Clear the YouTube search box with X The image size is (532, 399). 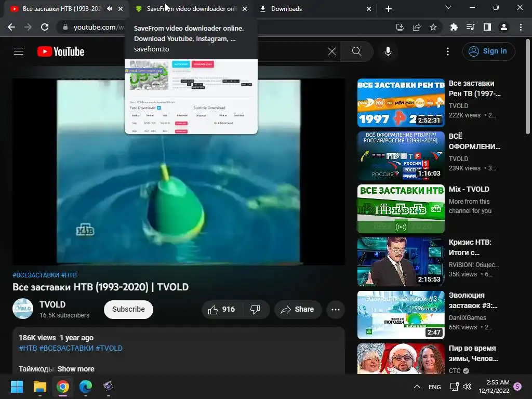pyautogui.click(x=332, y=51)
